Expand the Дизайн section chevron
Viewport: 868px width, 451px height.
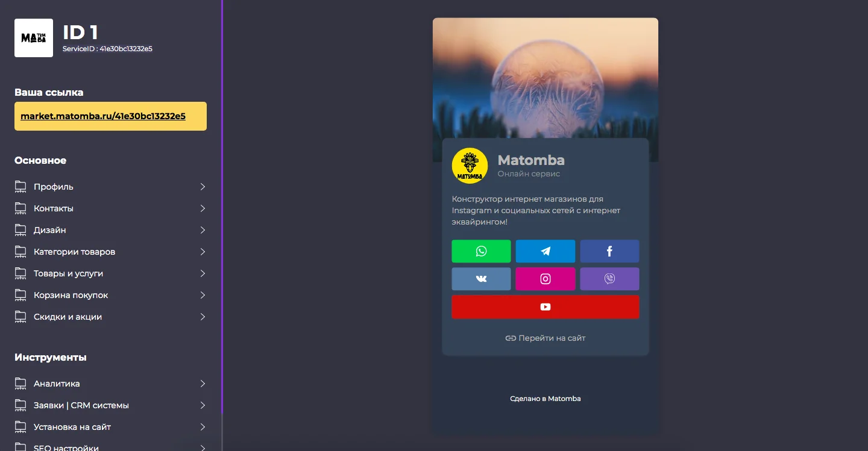point(203,230)
